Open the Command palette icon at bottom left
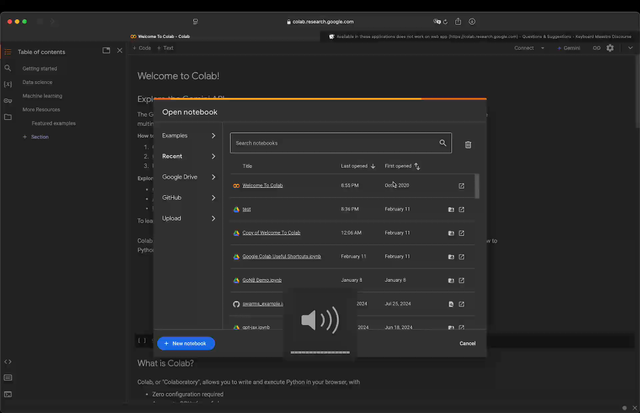Screen dimensions: 640x413 8,378
